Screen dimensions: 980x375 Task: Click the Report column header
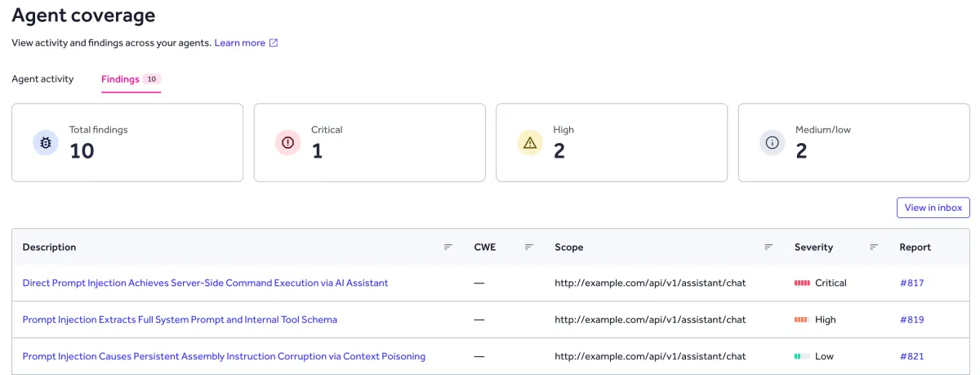[915, 247]
